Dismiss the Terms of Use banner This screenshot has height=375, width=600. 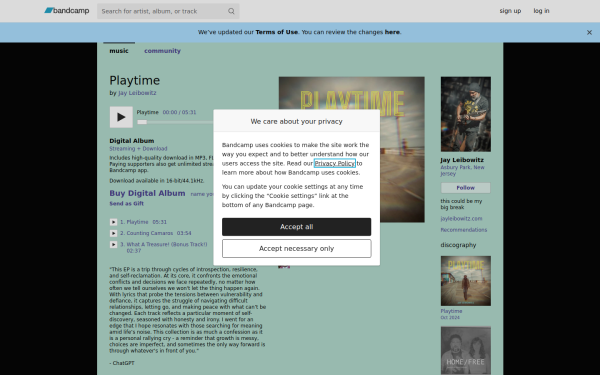click(x=589, y=33)
